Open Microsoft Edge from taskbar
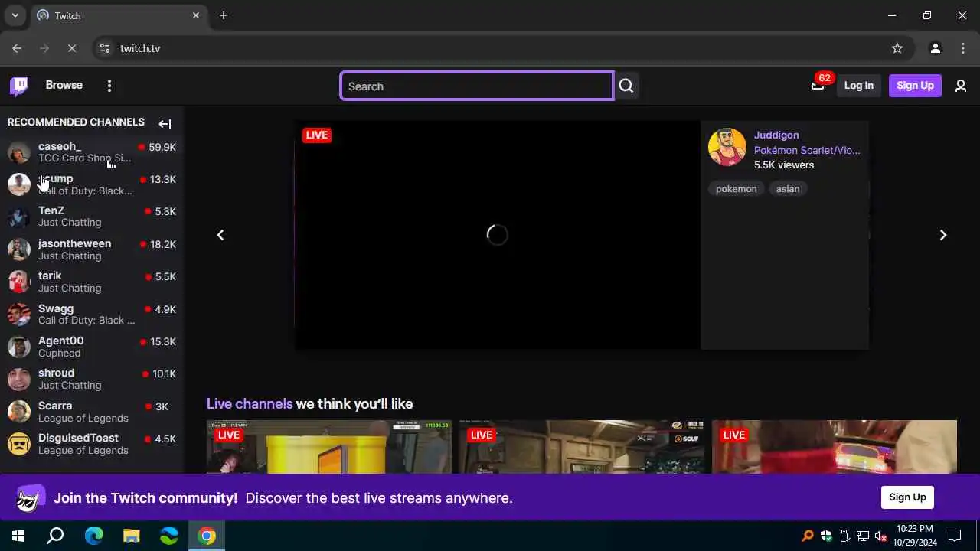Image resolution: width=980 pixels, height=551 pixels. tap(93, 536)
